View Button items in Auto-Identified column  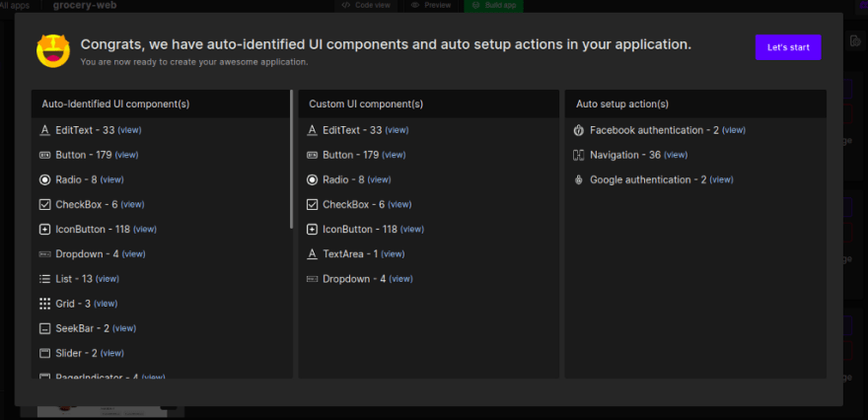(x=127, y=155)
